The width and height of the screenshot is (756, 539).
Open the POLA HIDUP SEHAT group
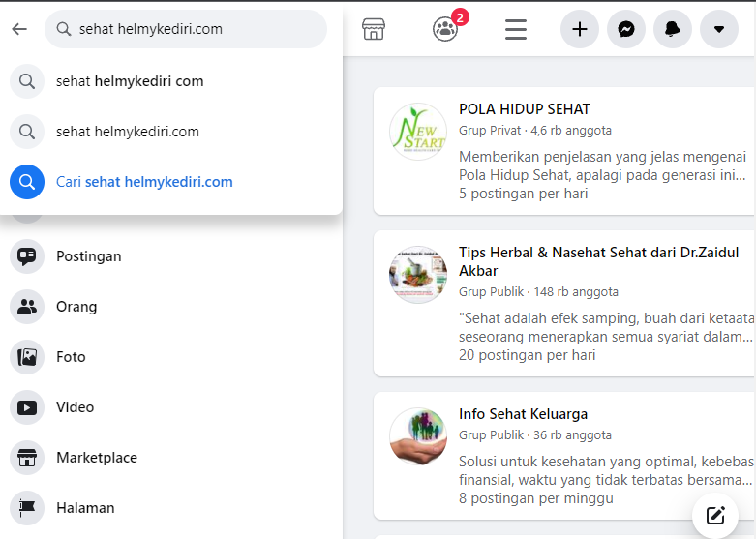click(524, 109)
